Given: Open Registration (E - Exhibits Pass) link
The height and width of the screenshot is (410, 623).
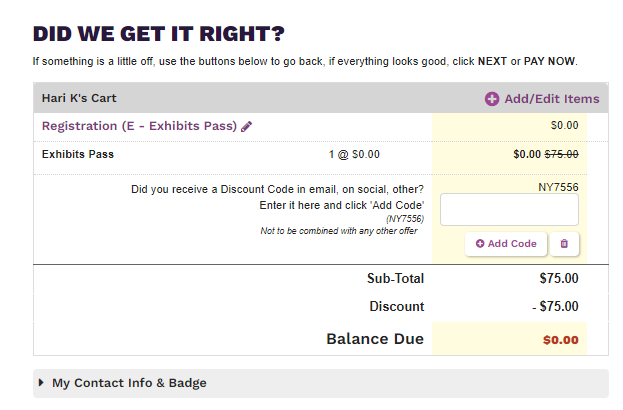Looking at the screenshot, I should point(139,126).
